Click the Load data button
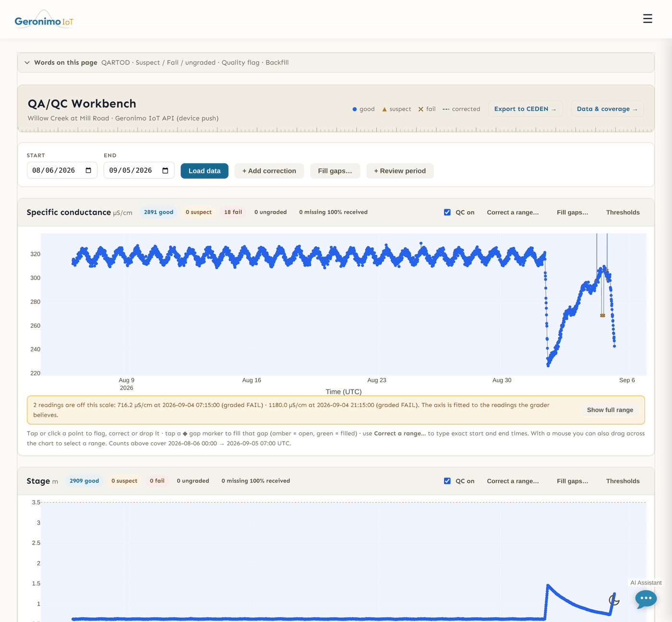Screen dimensions: 672x622 (x=204, y=171)
